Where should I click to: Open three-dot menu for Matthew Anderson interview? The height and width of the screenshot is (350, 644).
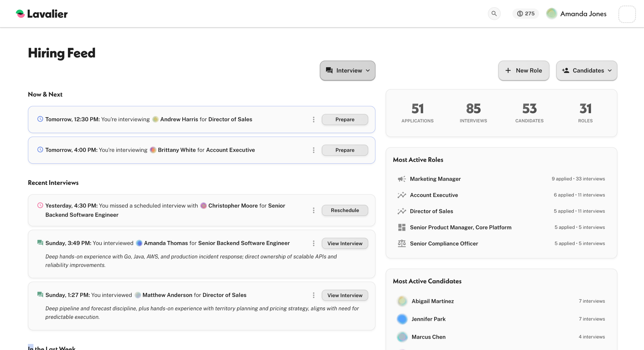313,295
